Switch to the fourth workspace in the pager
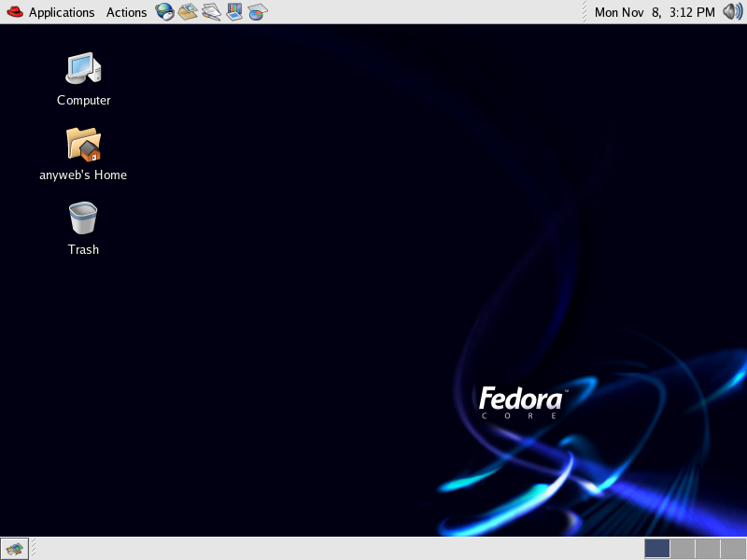The width and height of the screenshot is (747, 560). [733, 549]
